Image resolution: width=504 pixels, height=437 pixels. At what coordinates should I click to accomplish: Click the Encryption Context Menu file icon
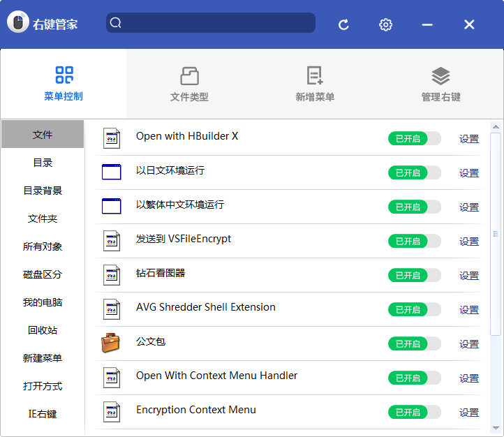(112, 412)
